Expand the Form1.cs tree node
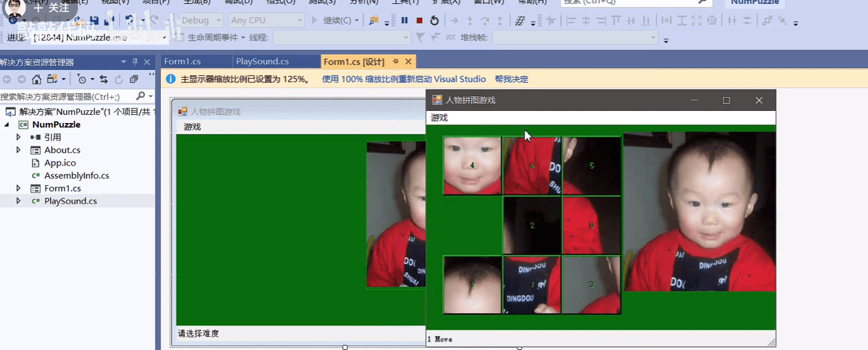This screenshot has width=868, height=350. tap(18, 188)
